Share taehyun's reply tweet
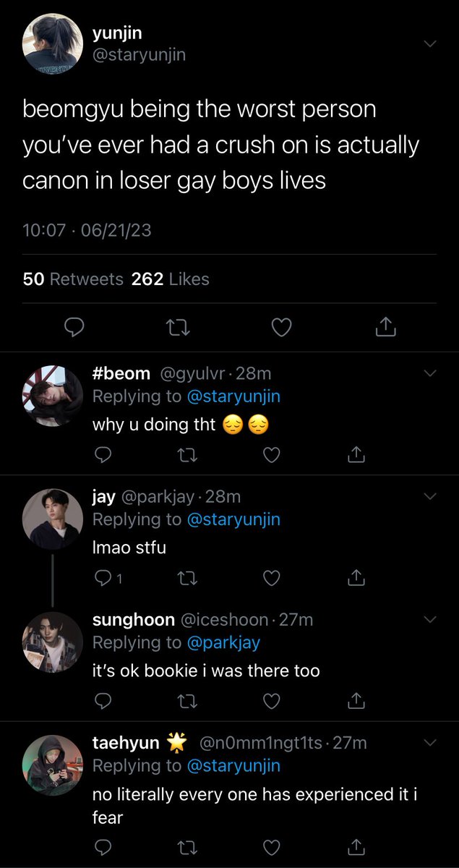Screen dimensions: 459x868 355,846
